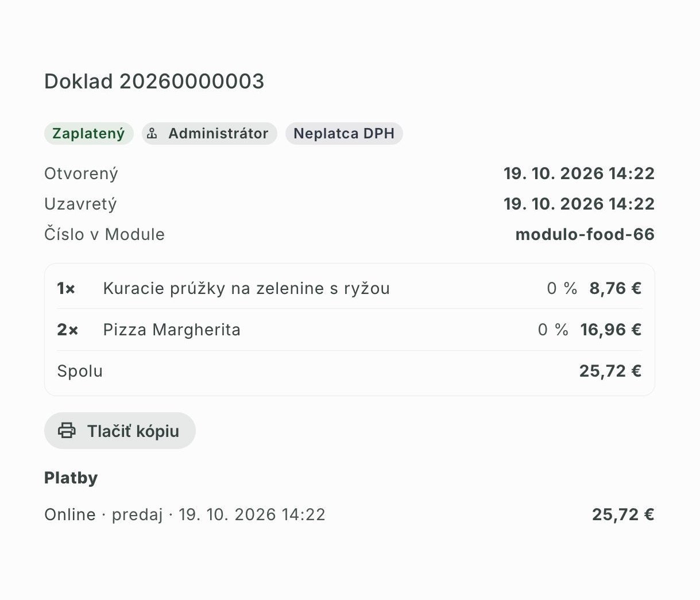This screenshot has width=700, height=600.
Task: Click the Neplatca DPH badge
Action: [344, 134]
